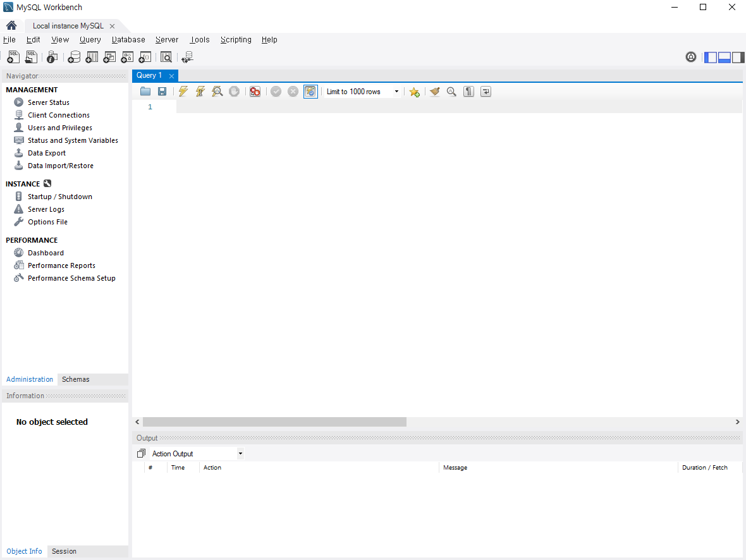
Task: Open the Query menu
Action: tap(90, 39)
